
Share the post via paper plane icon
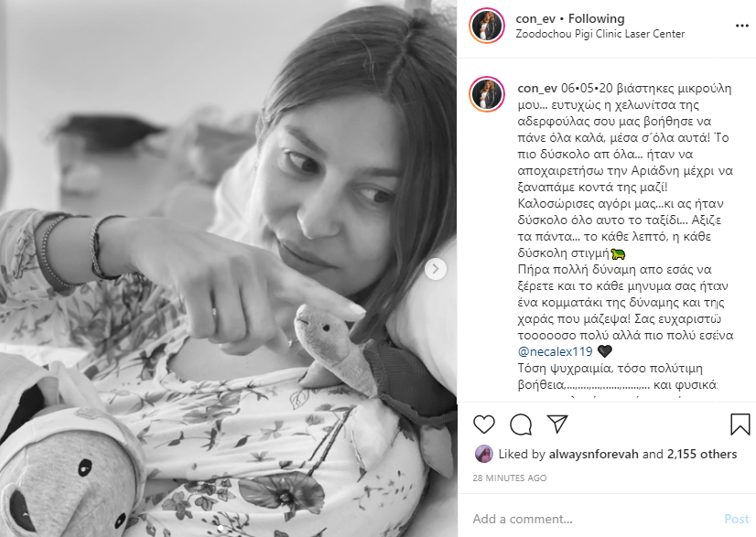(x=557, y=424)
